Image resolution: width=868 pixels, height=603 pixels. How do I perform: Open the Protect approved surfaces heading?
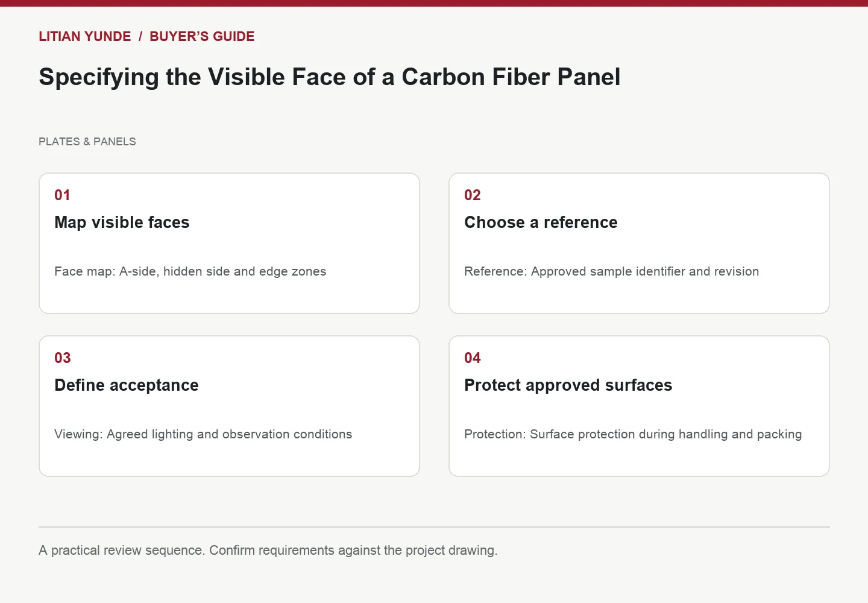tap(568, 385)
